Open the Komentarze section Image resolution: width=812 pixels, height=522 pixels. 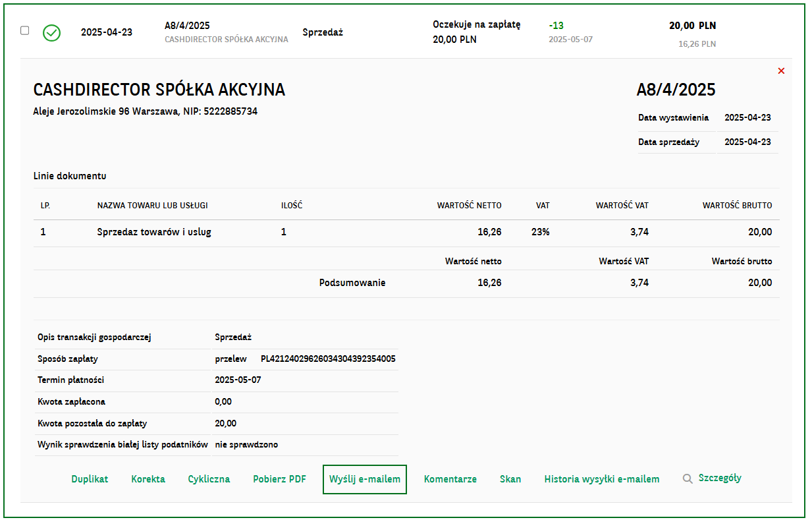[x=450, y=479]
